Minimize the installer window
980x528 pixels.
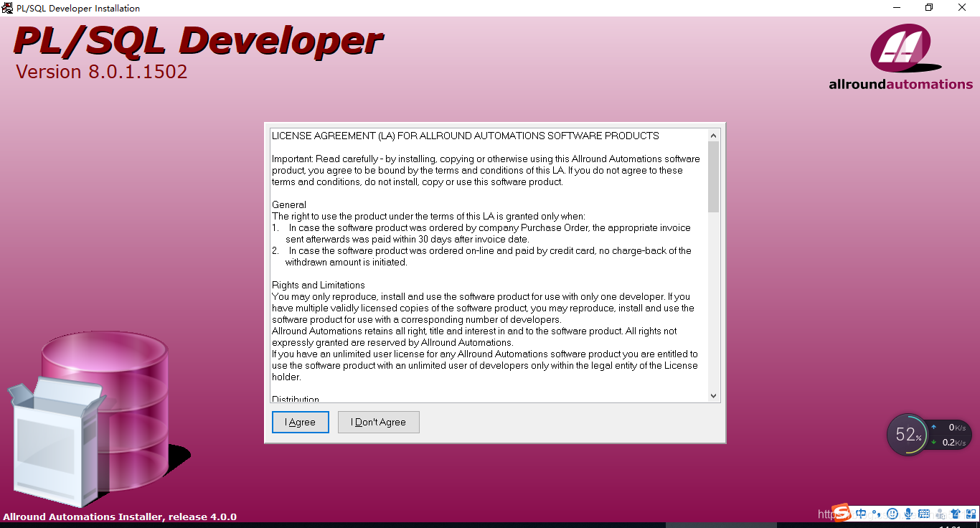(896, 8)
